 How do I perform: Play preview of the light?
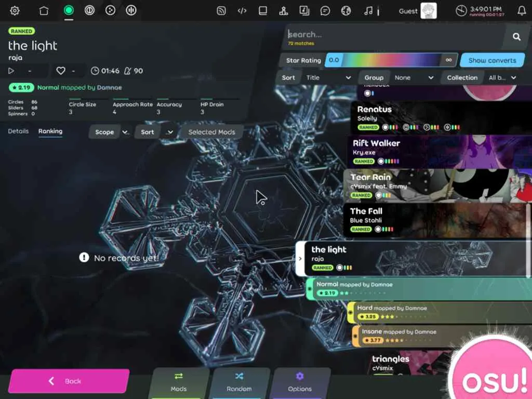tap(11, 71)
